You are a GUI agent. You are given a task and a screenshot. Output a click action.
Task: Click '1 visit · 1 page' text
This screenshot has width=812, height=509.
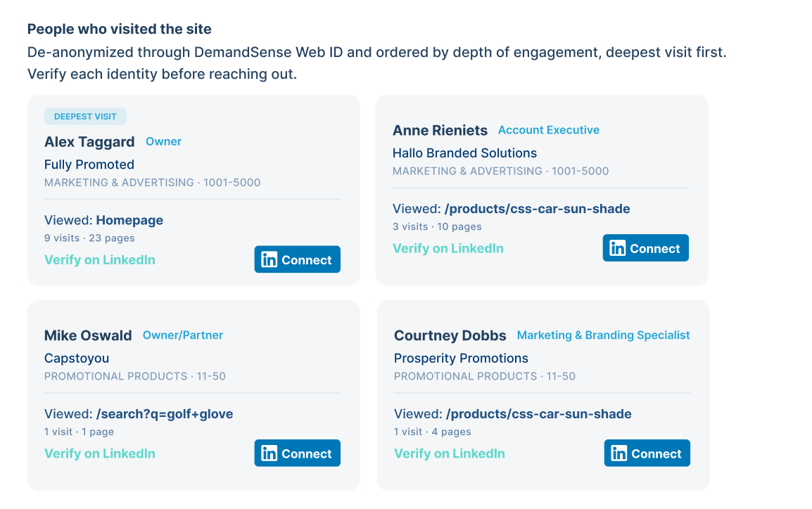pyautogui.click(x=79, y=432)
